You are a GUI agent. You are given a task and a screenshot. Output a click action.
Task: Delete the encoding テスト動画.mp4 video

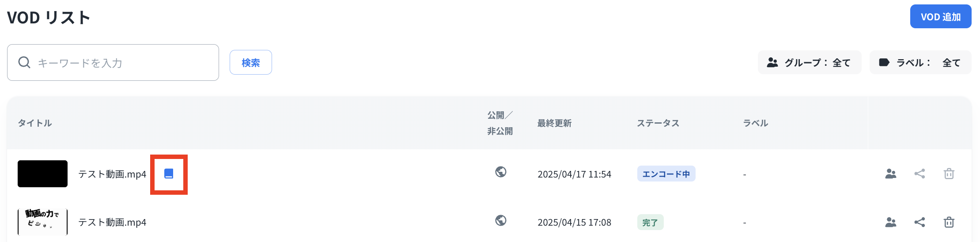pyautogui.click(x=949, y=174)
